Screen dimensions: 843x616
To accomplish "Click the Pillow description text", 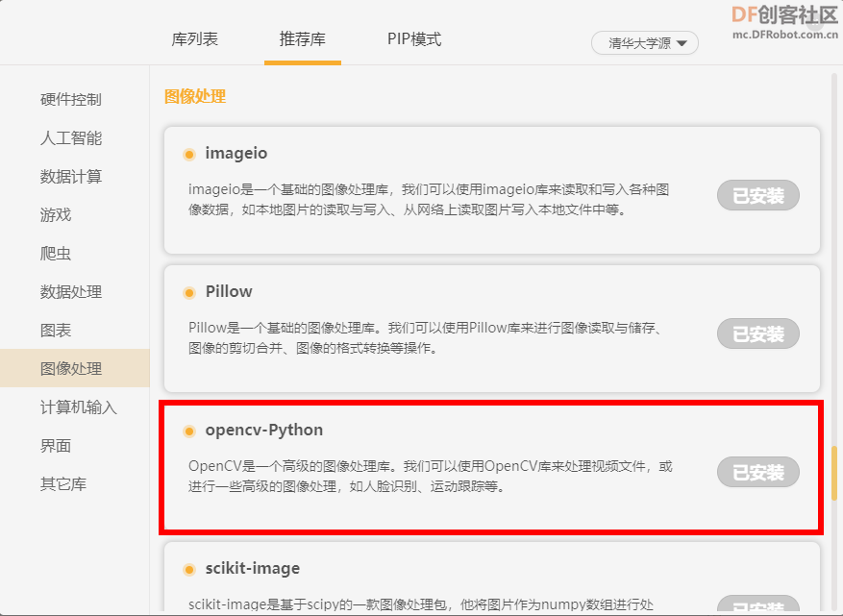I will point(427,337).
